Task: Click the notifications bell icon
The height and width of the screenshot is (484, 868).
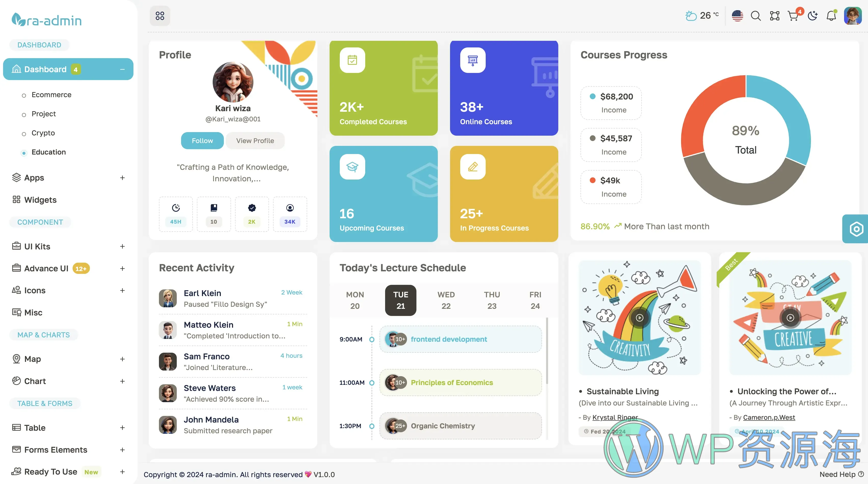Action: click(x=831, y=15)
